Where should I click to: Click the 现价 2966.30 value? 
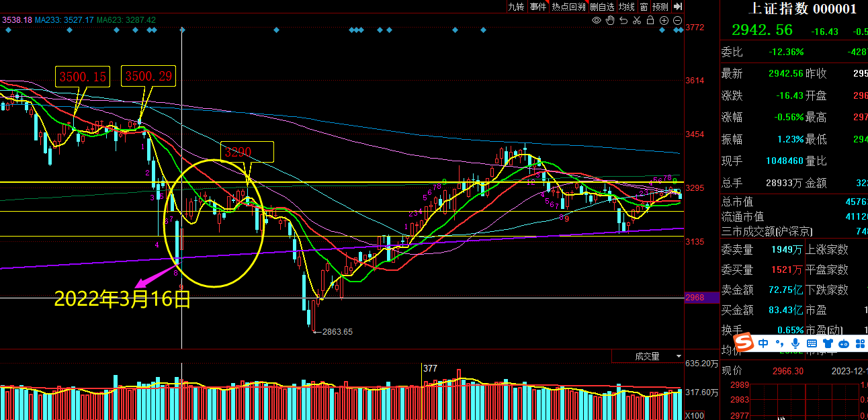(x=788, y=371)
